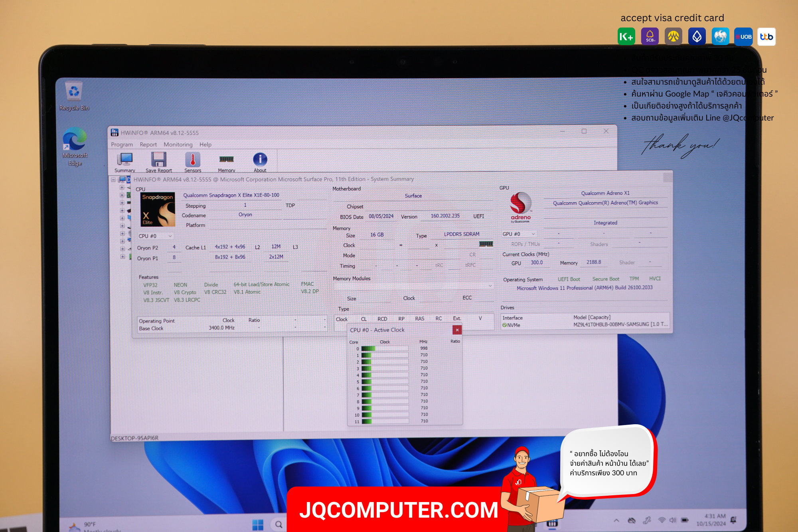Viewport: 798px width, 532px height.
Task: Open the Report menu
Action: (148, 144)
